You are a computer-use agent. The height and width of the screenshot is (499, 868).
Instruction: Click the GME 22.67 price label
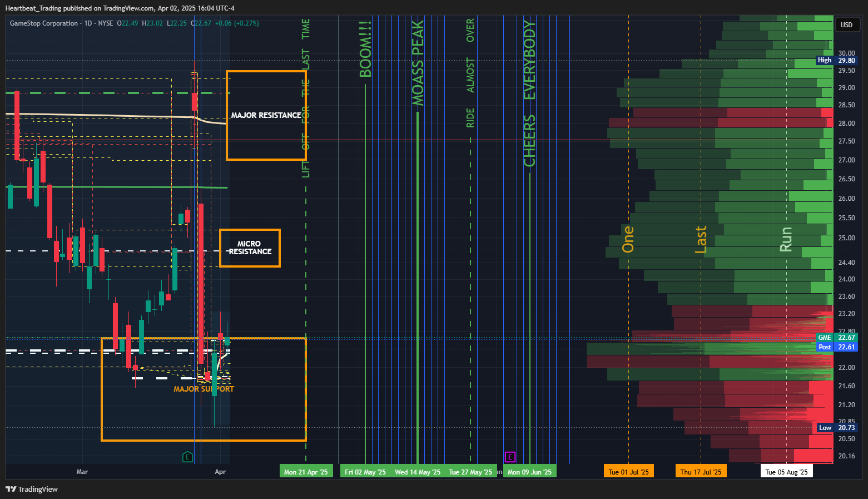click(836, 337)
